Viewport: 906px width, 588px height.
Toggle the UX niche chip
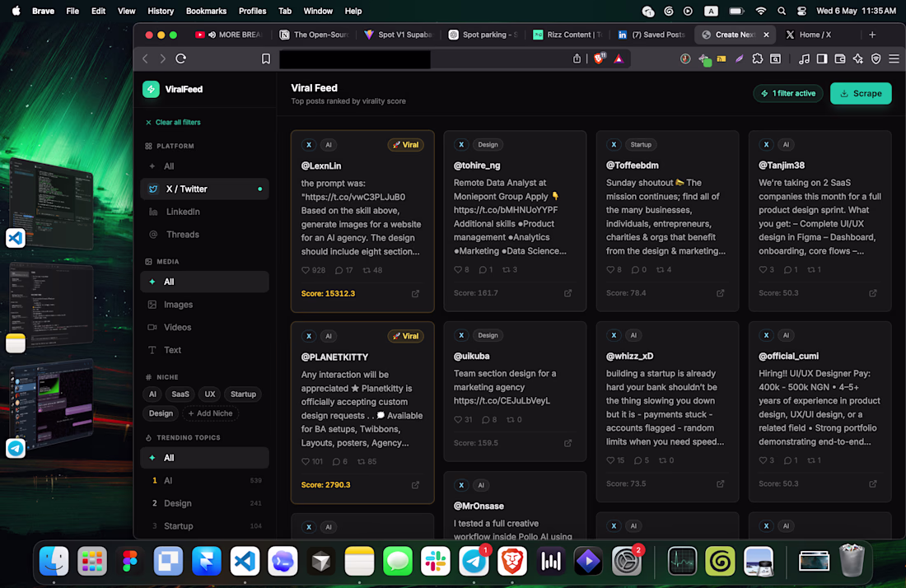(x=210, y=394)
